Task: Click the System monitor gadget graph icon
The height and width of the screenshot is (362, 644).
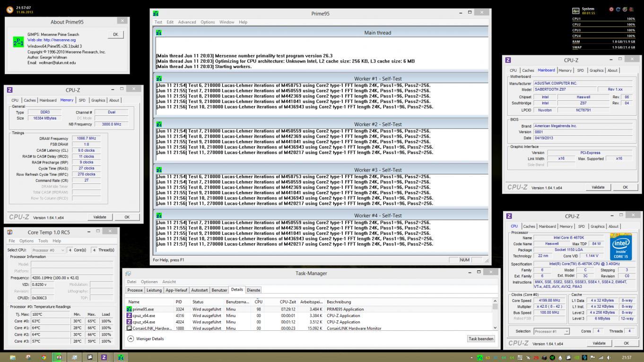Action: pyautogui.click(x=575, y=11)
